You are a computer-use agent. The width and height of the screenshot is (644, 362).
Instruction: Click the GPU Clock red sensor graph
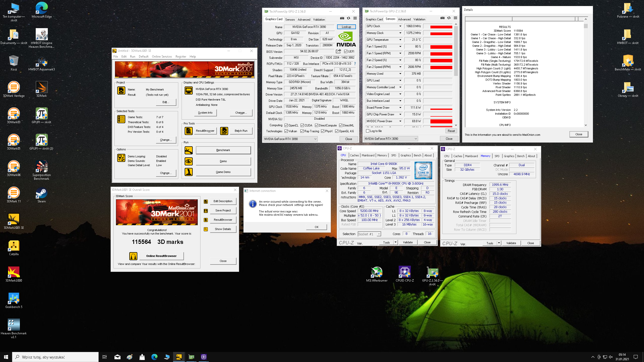click(438, 26)
